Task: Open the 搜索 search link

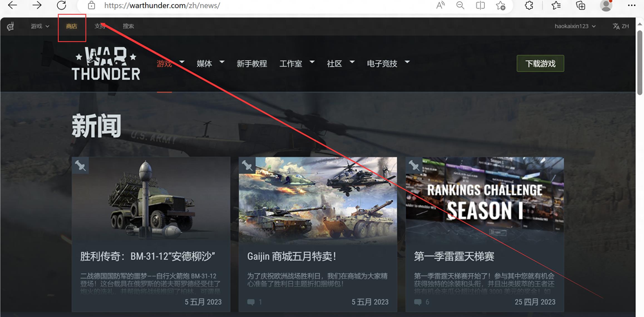Action: (128, 26)
